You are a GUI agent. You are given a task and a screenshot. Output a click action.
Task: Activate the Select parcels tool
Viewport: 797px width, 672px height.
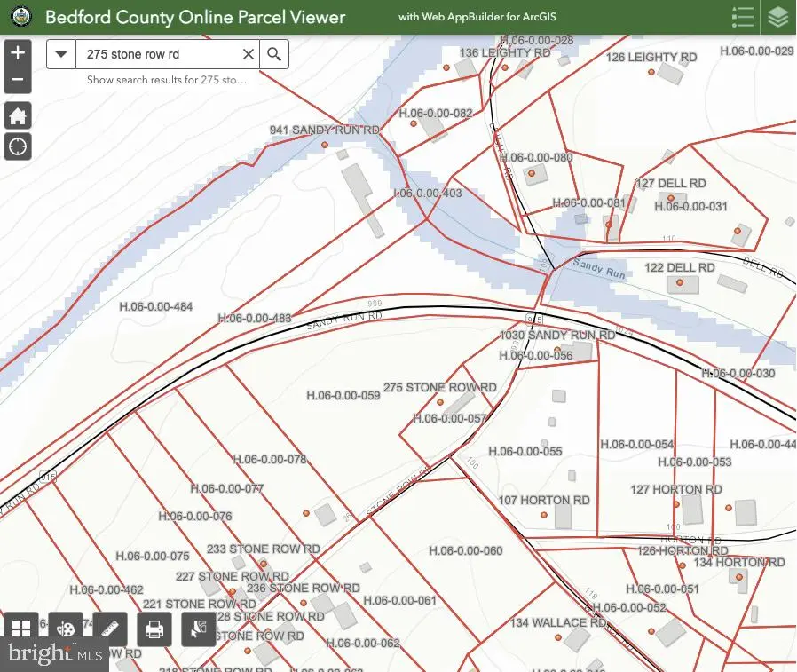click(x=198, y=629)
